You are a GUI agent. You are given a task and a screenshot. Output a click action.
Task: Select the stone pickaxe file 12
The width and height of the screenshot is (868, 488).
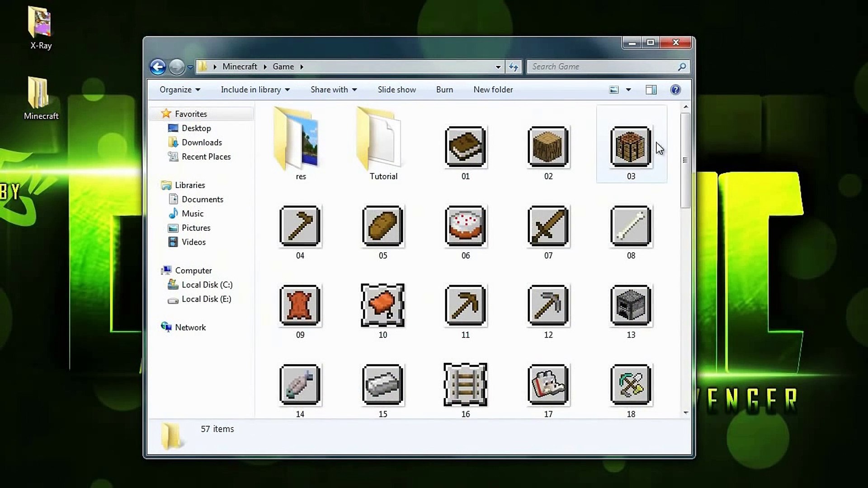[x=548, y=306]
